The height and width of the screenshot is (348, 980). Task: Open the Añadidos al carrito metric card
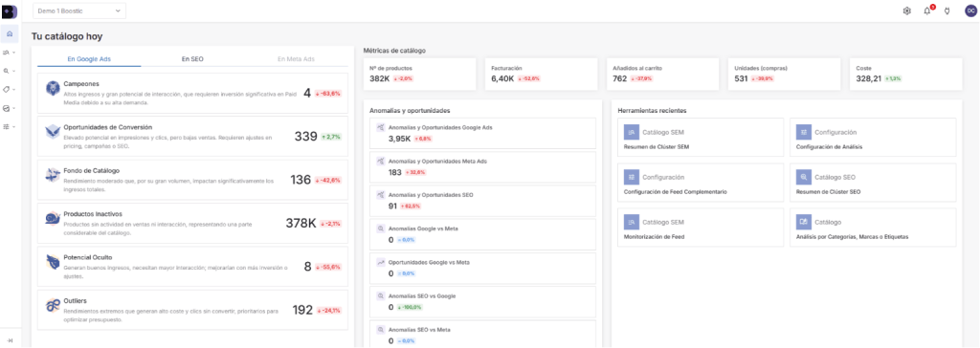pyautogui.click(x=663, y=74)
